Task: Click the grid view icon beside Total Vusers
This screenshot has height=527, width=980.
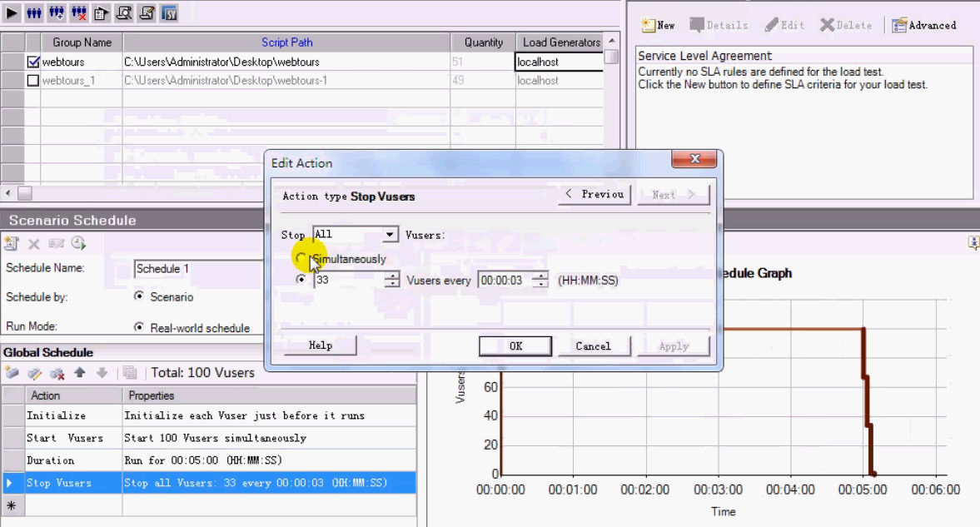Action: (x=130, y=373)
